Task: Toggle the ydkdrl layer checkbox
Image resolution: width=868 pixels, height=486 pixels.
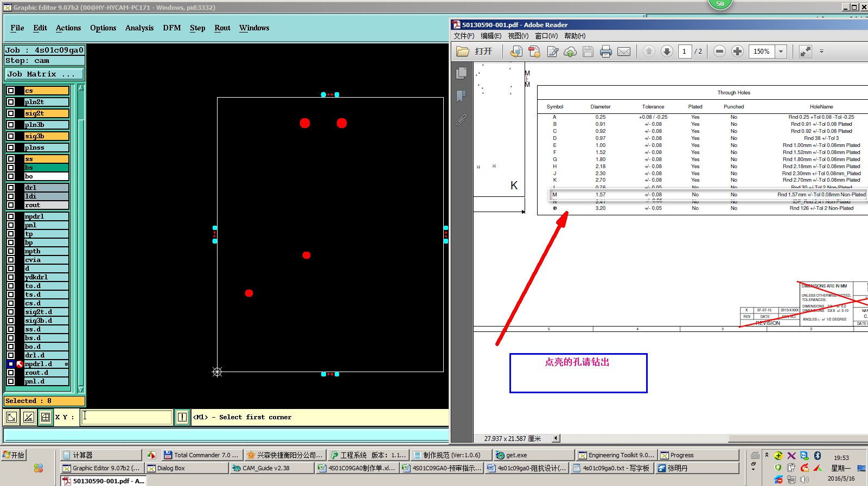Action: click(x=11, y=277)
